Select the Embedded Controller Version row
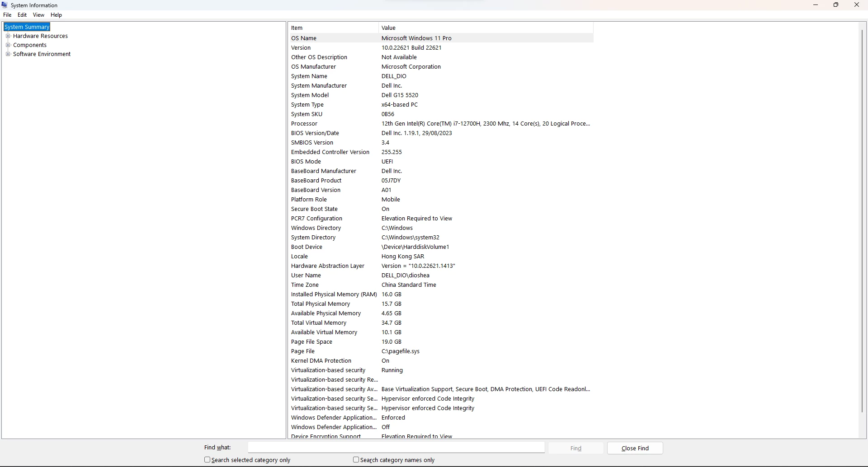This screenshot has width=868, height=467. coord(441,152)
